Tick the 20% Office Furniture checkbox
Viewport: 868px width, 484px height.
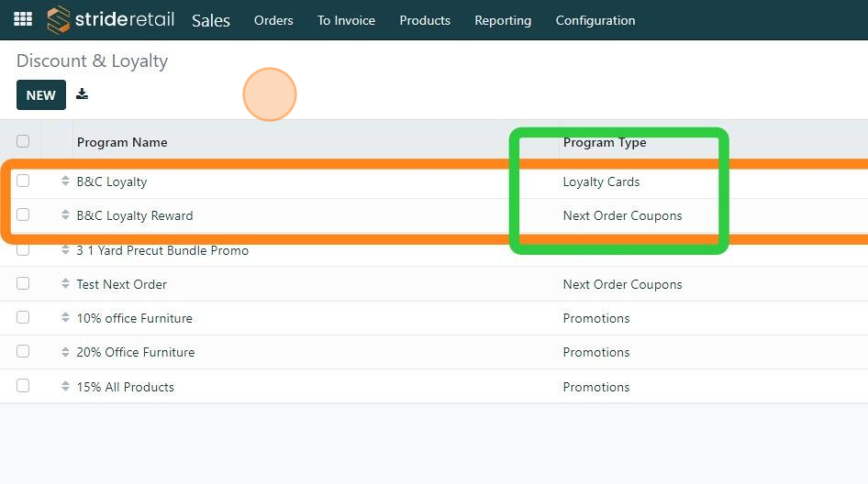coord(23,352)
